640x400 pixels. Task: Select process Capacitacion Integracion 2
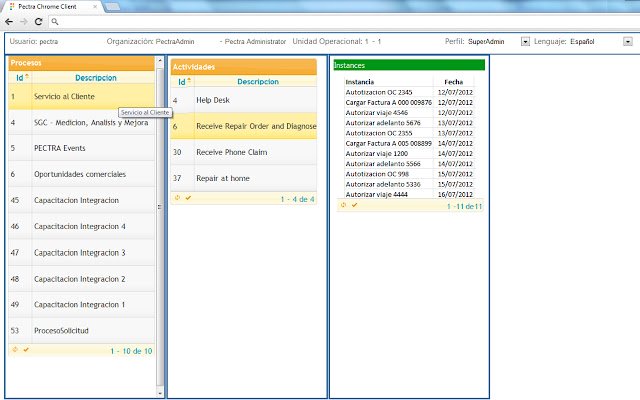pyautogui.click(x=81, y=279)
